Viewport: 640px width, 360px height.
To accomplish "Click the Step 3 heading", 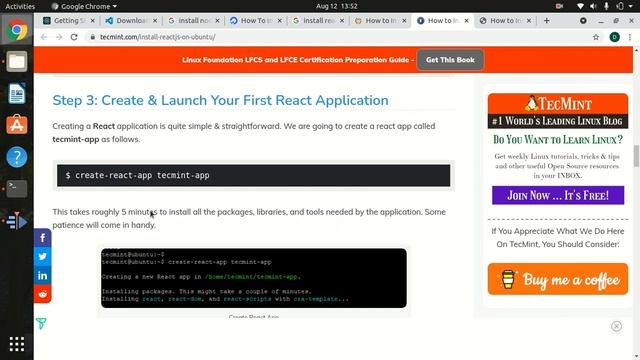I will pyautogui.click(x=220, y=100).
